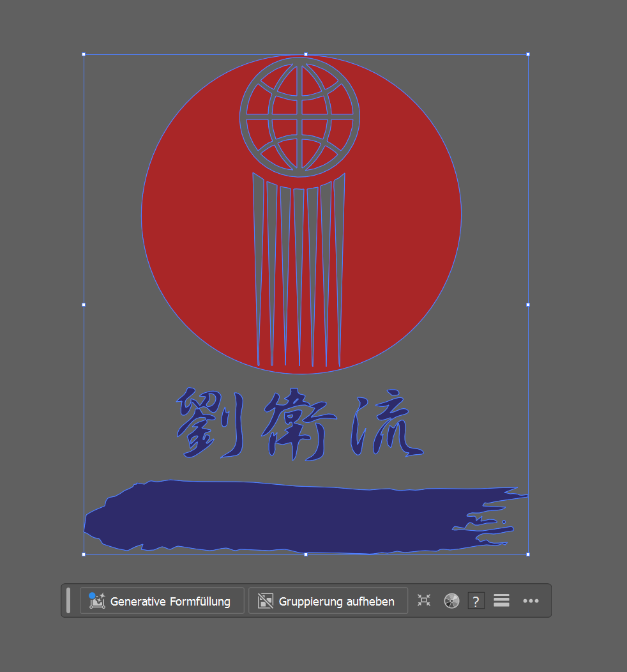The image size is (627, 672).
Task: Click the isolate object icon in task bar
Action: coord(424,600)
